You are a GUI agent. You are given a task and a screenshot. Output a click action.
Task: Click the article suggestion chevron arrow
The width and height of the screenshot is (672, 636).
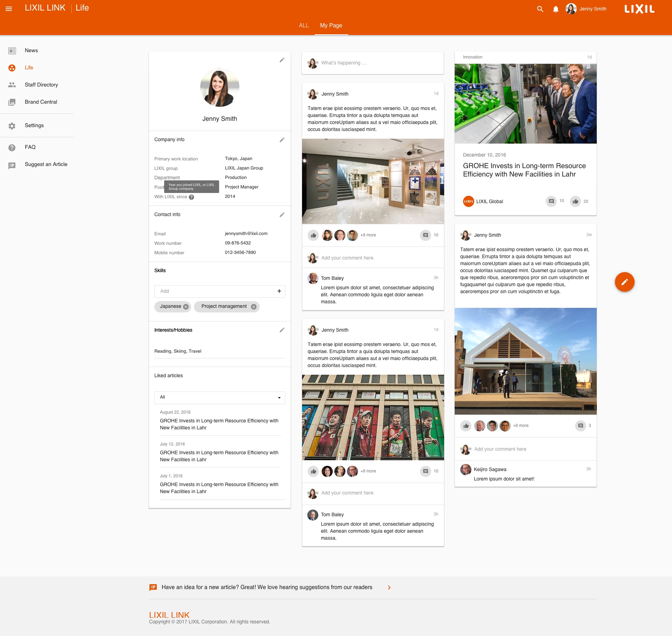[389, 588]
